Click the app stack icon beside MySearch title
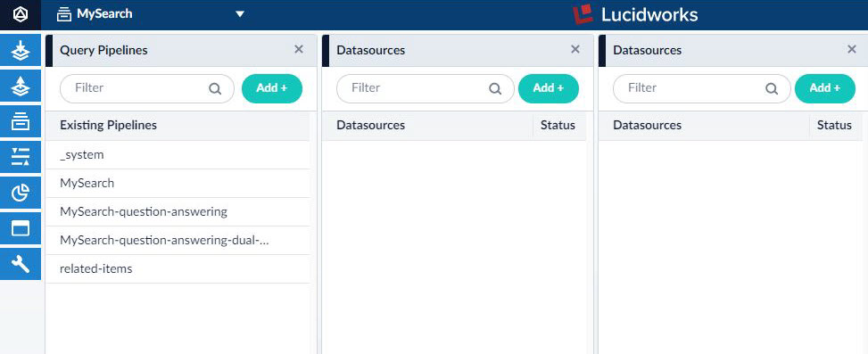 point(64,14)
